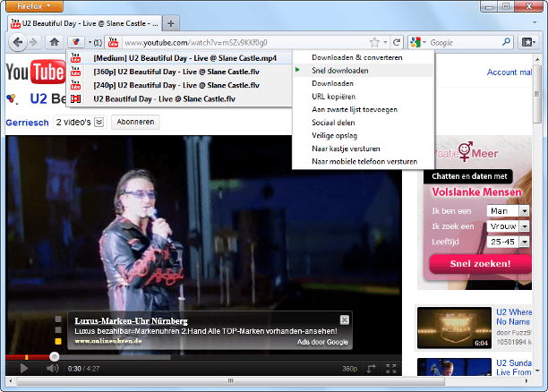548x392 pixels.
Task: Open the list all tabs arrow
Action: 535,22
